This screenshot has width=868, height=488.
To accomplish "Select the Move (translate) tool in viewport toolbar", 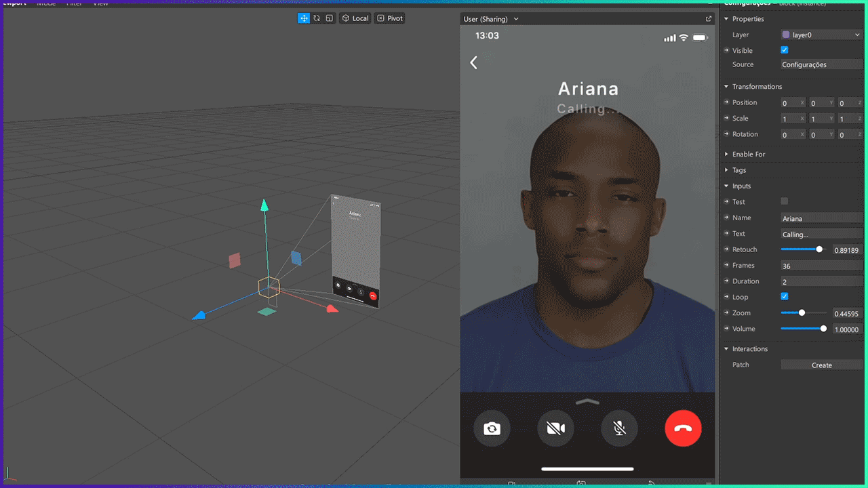I will (304, 18).
